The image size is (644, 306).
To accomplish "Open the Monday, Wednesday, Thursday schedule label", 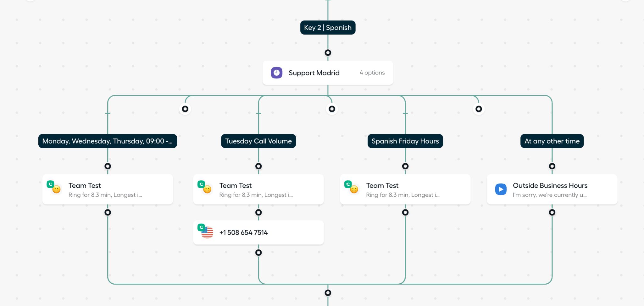I will (108, 141).
